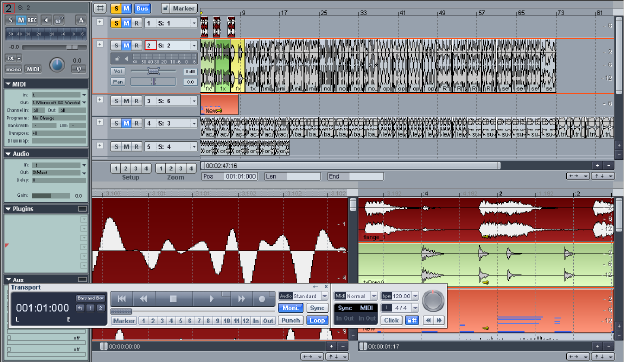
Task: Expand track 3 with its plus box
Action: [x=100, y=100]
